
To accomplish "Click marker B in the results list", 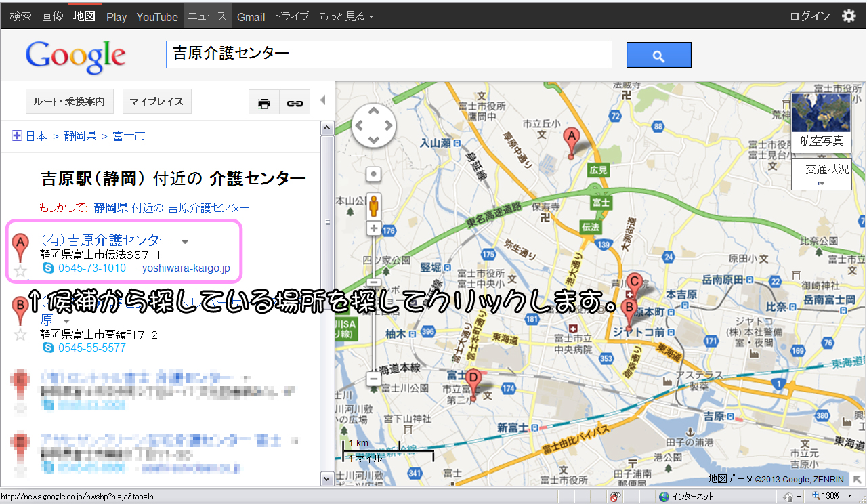I will pos(21,311).
